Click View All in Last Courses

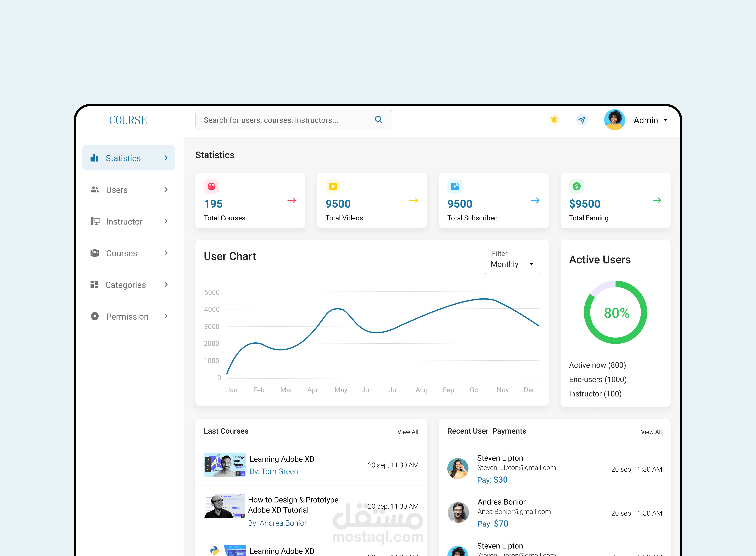(x=408, y=432)
